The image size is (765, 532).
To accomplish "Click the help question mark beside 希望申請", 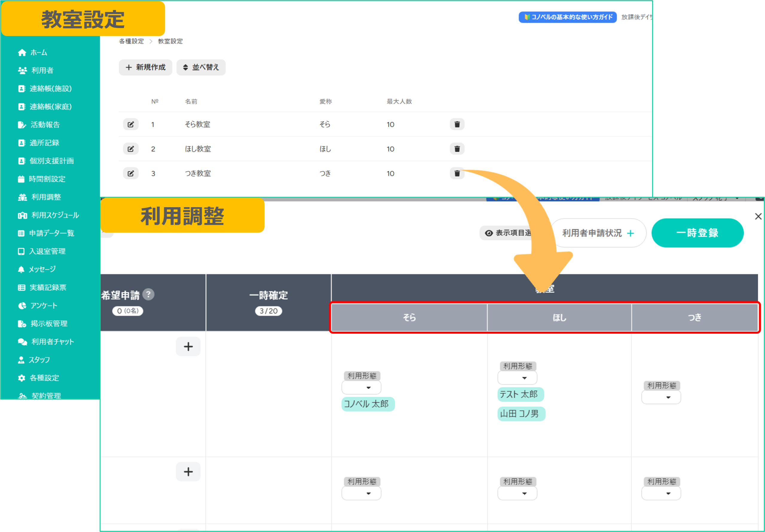I will tap(148, 294).
